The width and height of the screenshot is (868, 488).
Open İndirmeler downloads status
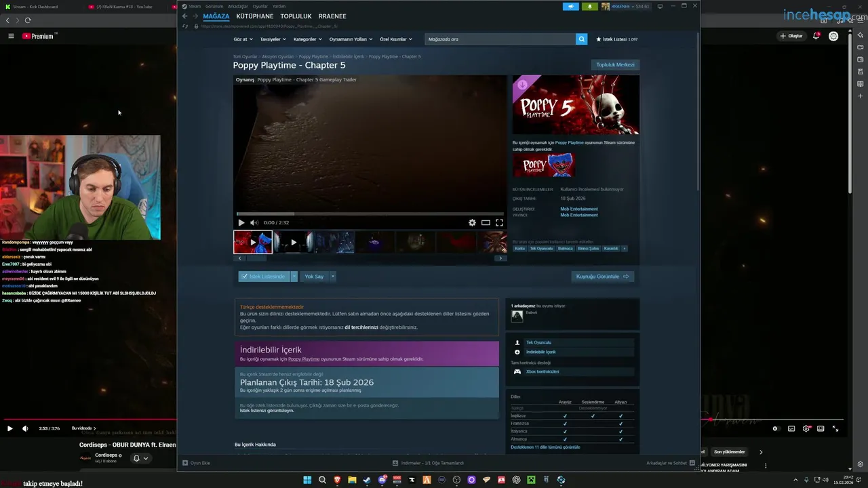click(x=428, y=463)
